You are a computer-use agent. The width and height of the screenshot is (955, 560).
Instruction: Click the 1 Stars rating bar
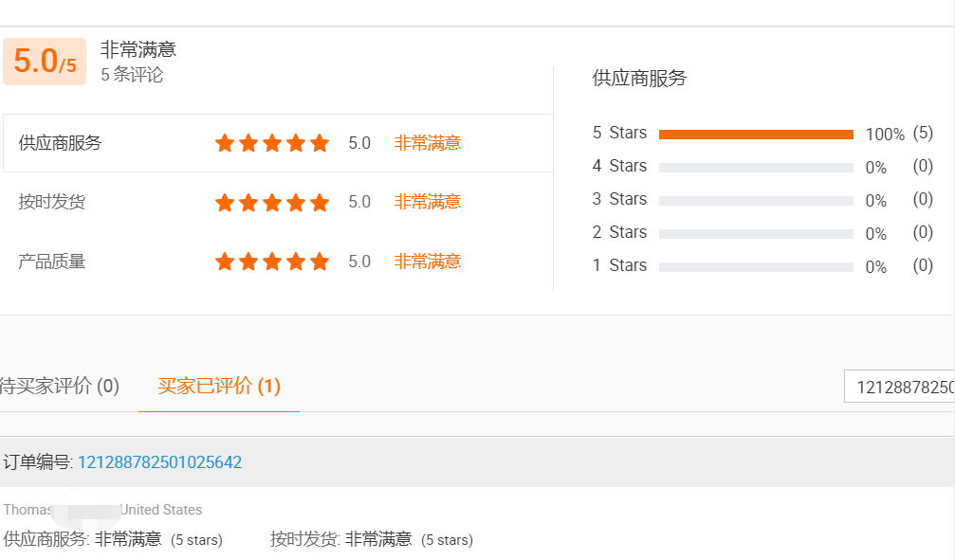(756, 267)
